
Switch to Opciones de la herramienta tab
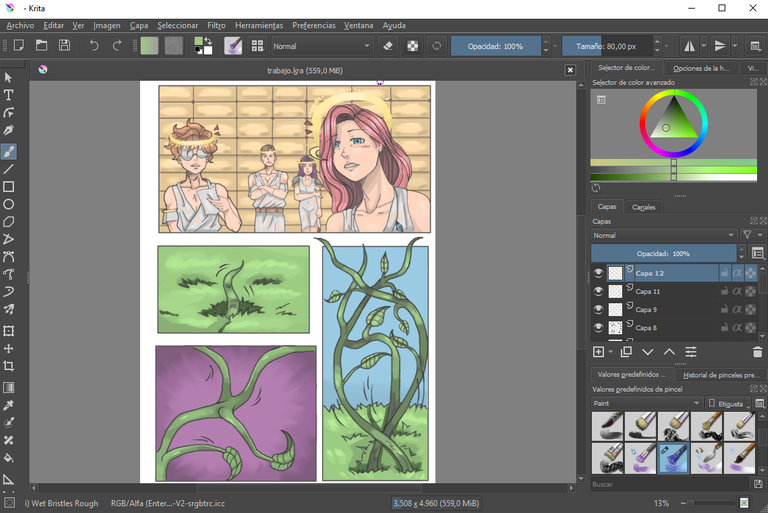700,68
